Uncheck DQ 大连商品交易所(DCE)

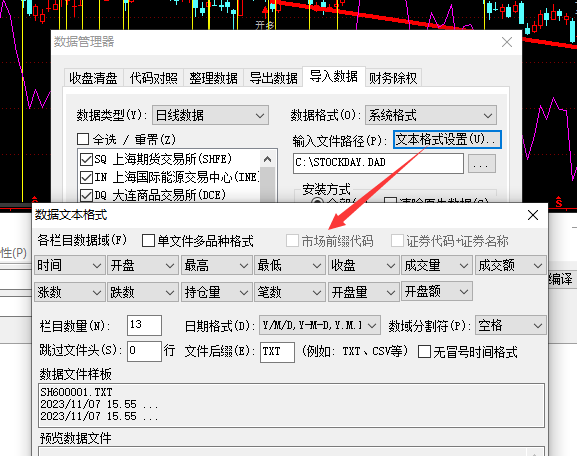(x=86, y=195)
